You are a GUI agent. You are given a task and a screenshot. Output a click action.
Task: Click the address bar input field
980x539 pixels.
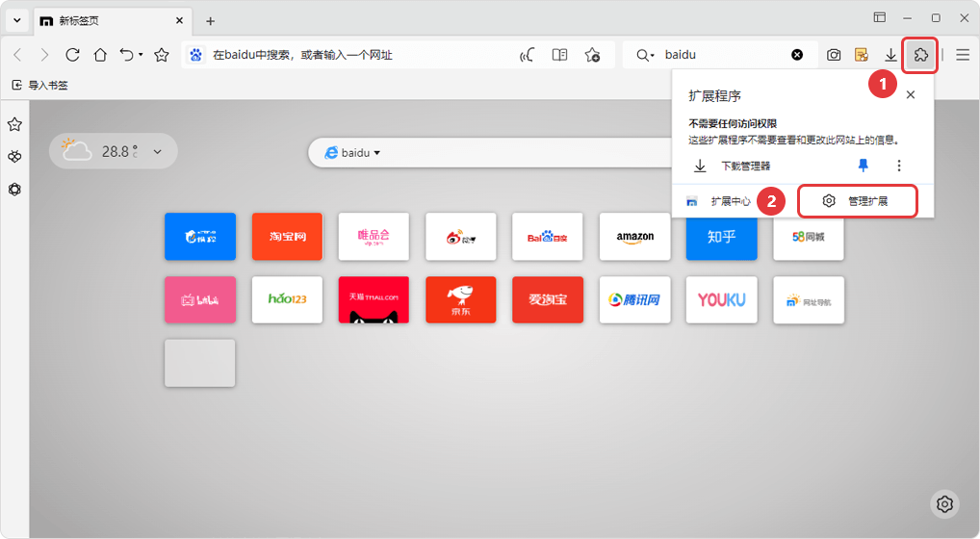pos(356,55)
